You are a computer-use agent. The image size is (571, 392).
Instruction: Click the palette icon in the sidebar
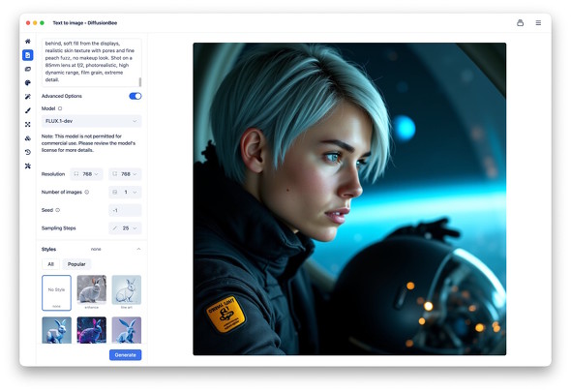tap(28, 82)
